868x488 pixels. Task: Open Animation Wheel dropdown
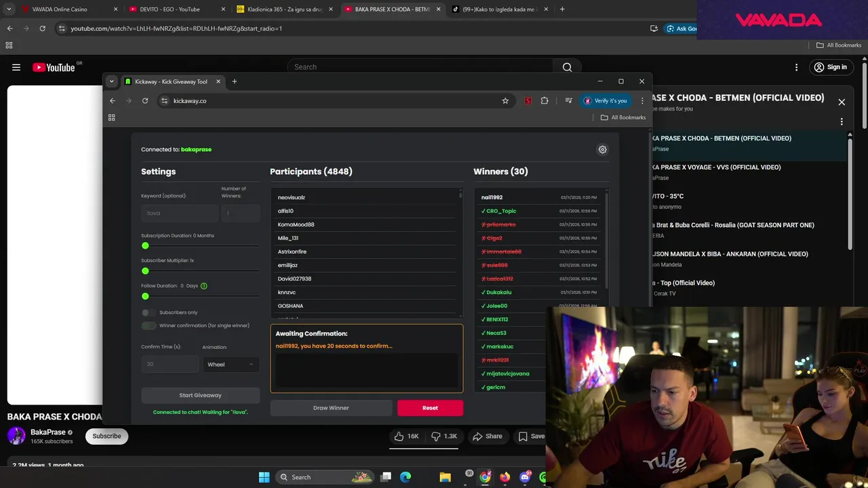click(231, 364)
